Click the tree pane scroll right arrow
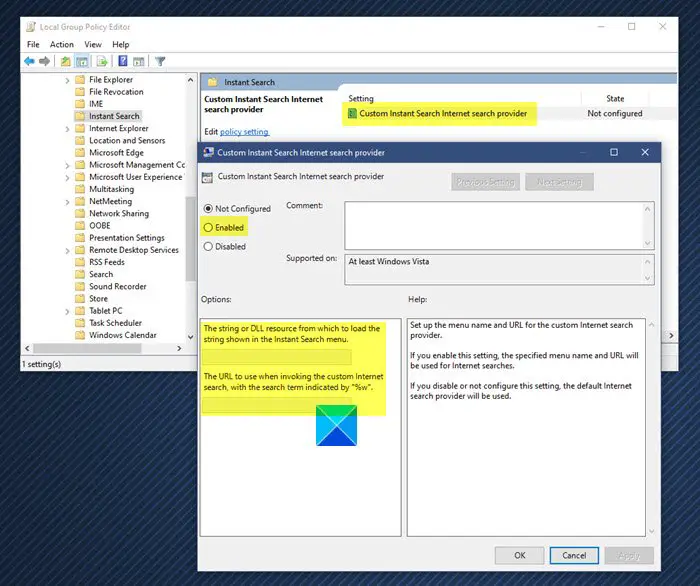 click(179, 348)
